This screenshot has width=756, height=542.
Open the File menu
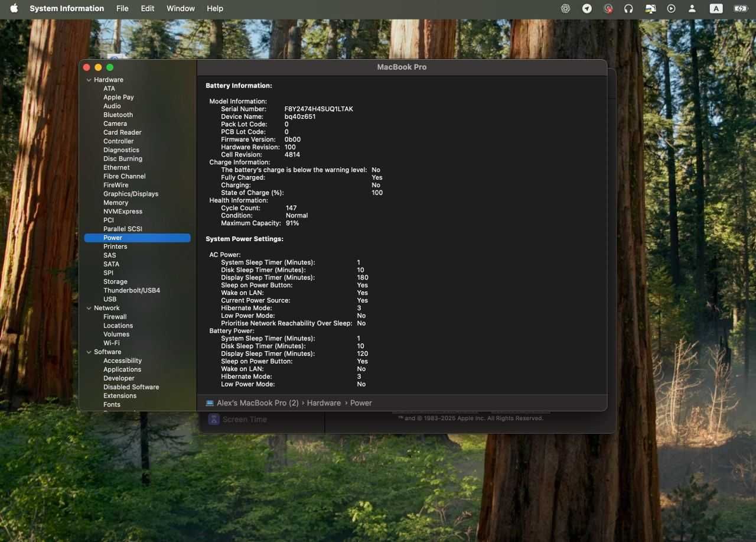pyautogui.click(x=122, y=8)
